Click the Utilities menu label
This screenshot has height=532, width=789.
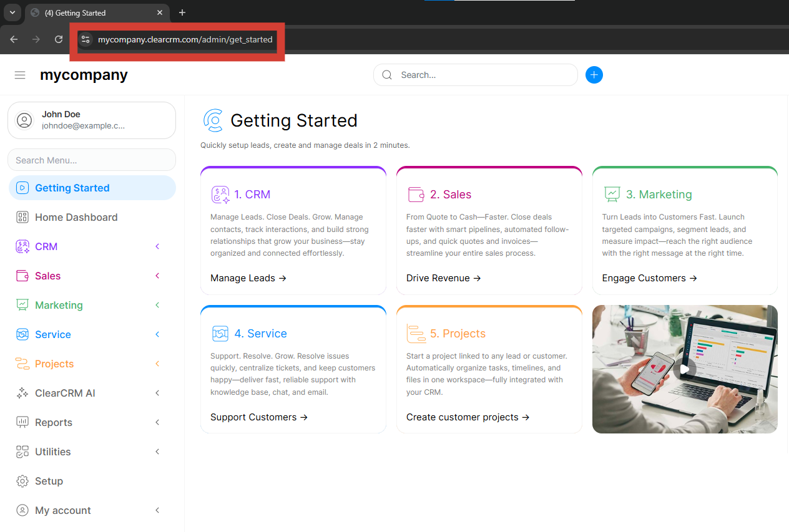(x=53, y=452)
